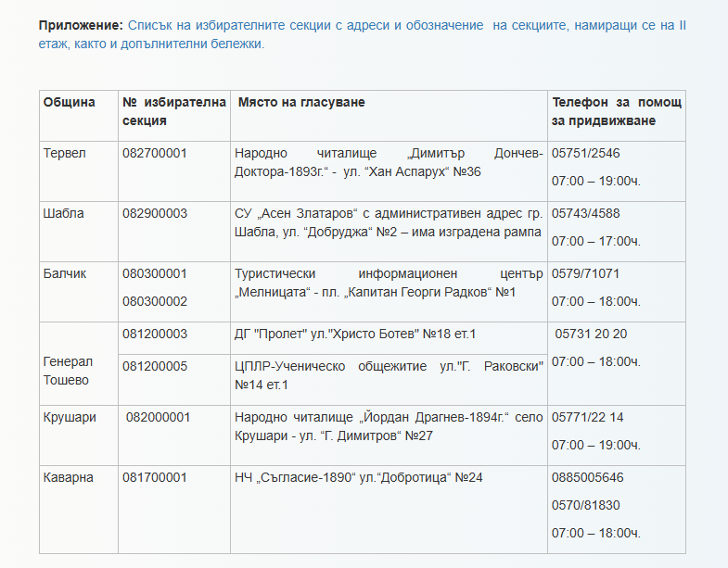Screen dimensions: 728x568
Task: Select section number 080300002
Action: coord(155,301)
